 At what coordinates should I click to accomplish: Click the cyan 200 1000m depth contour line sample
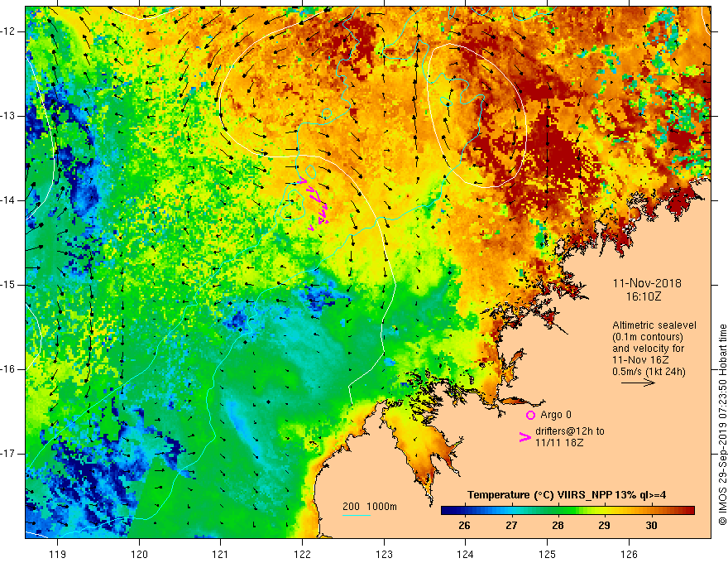click(x=356, y=515)
